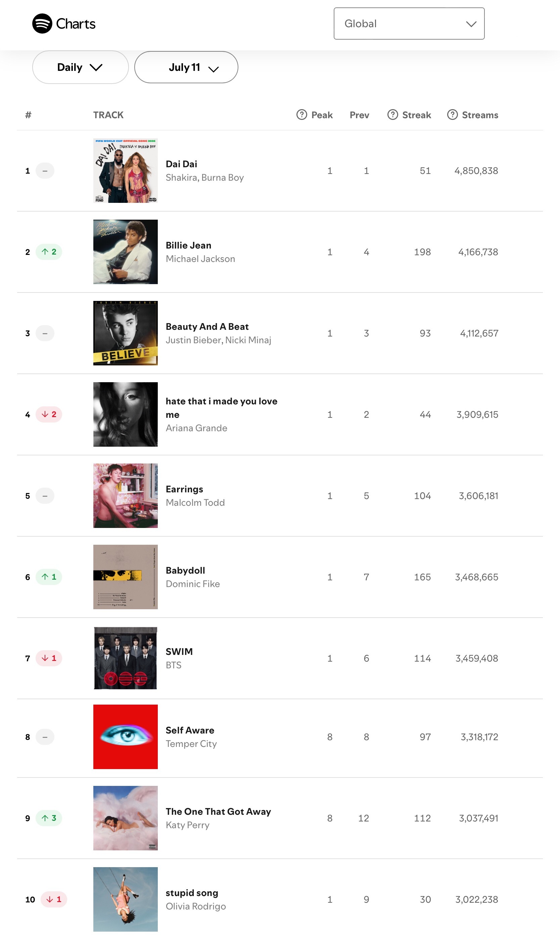This screenshot has height=936, width=560.
Task: Open the Michael Jackson artist link
Action: click(200, 259)
